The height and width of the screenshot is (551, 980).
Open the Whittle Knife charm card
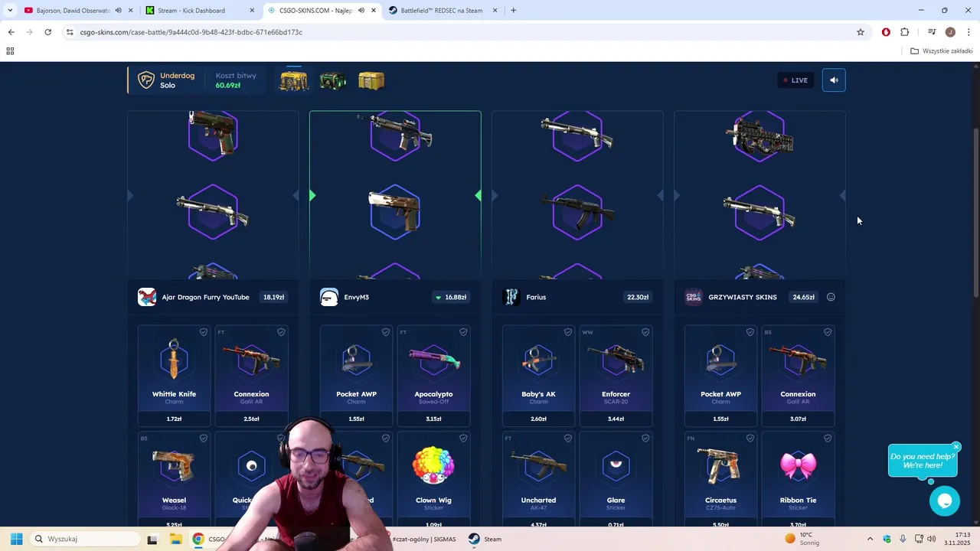point(174,376)
